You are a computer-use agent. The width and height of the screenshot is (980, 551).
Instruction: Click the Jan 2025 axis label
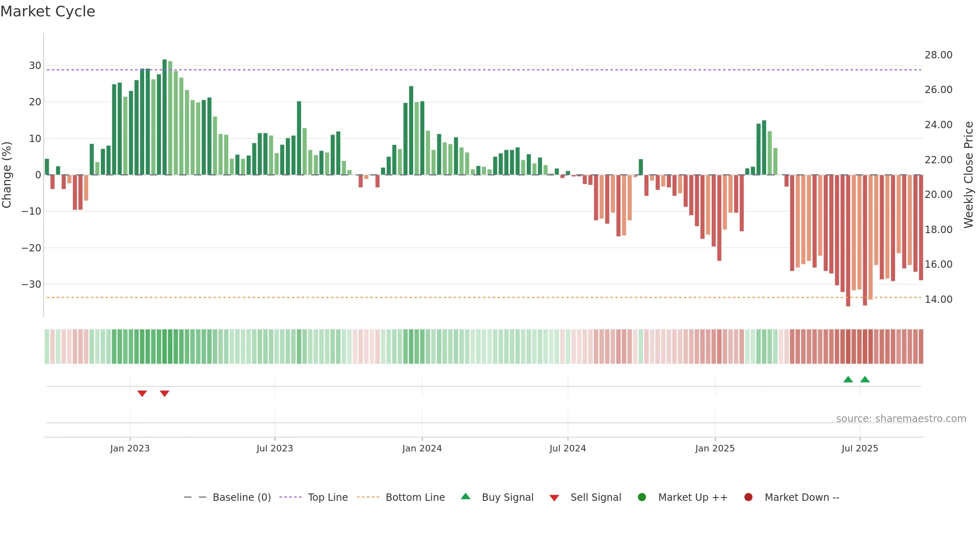coord(715,448)
